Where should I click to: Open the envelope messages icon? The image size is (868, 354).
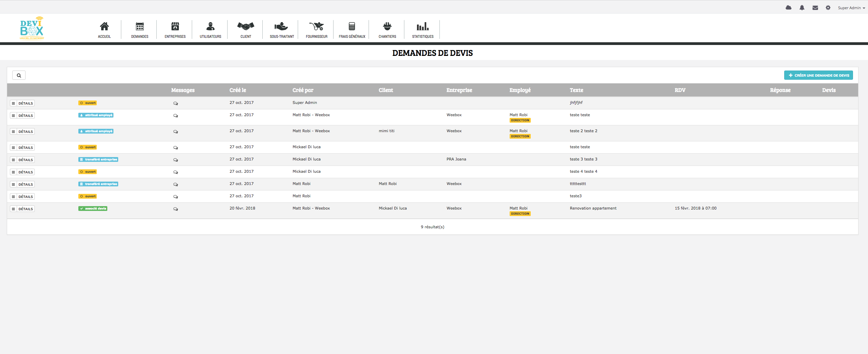point(815,7)
